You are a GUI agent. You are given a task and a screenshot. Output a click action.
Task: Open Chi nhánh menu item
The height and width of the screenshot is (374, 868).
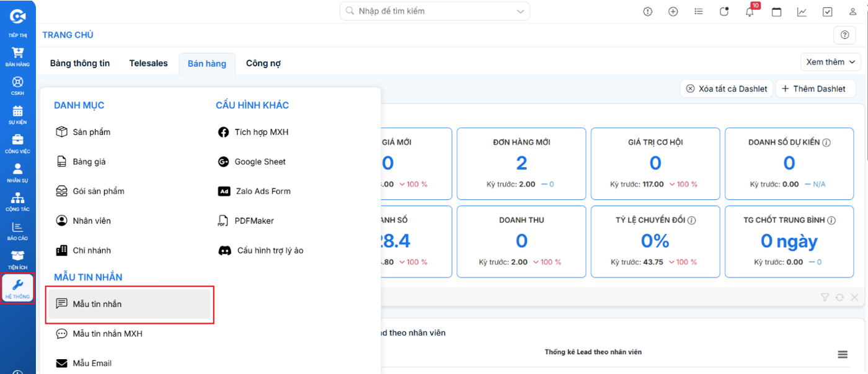point(83,251)
